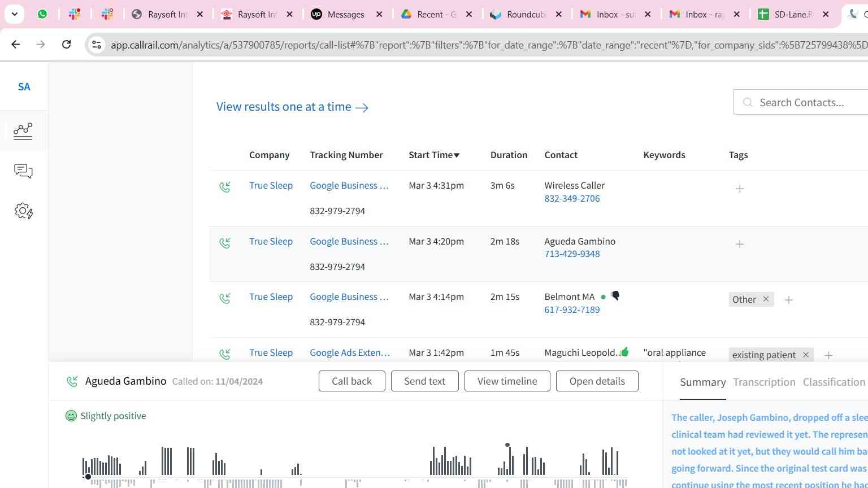Screen dimensions: 868x488
Task: Switch to the Roundcube tab
Action: (x=526, y=14)
